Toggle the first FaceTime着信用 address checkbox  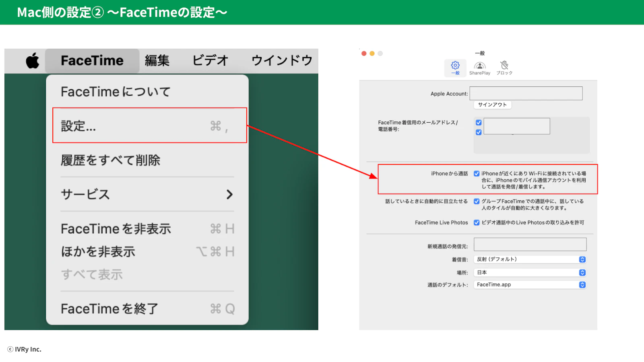[x=479, y=123]
